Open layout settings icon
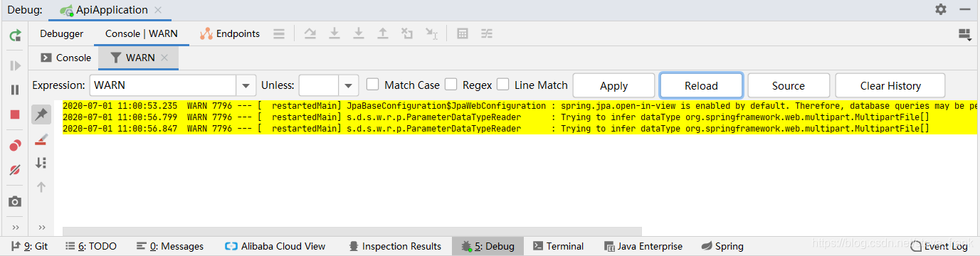 pos(965,33)
